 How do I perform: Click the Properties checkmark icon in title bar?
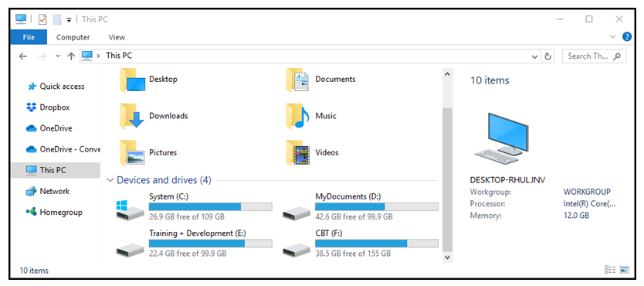coord(42,19)
